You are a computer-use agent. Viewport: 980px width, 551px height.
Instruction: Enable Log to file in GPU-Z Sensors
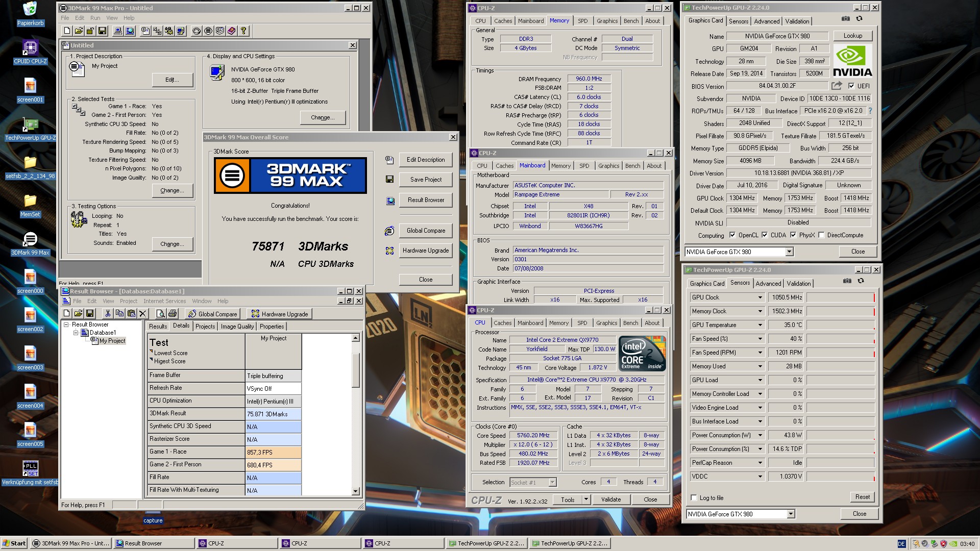click(x=694, y=498)
